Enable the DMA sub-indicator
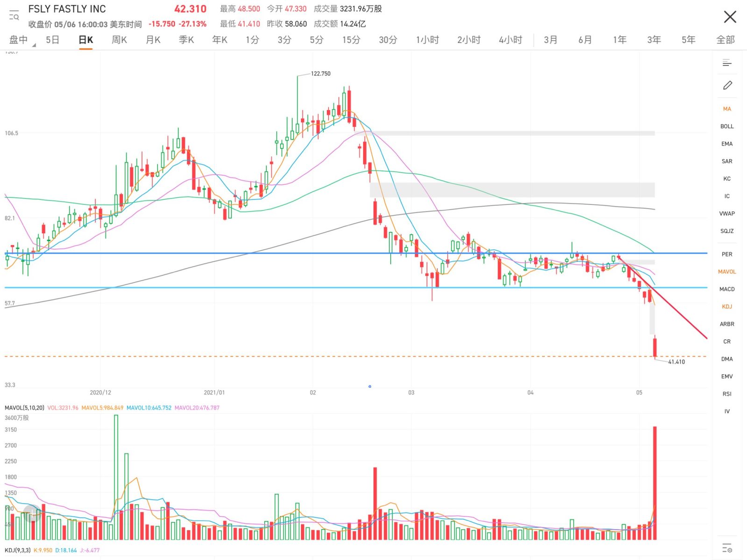 [x=727, y=359]
